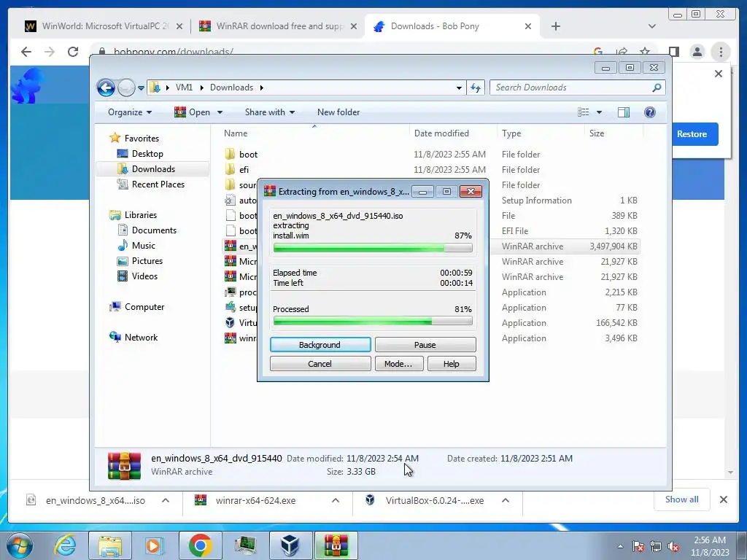This screenshot has width=747, height=560.
Task: Click the install.wim file progress bar
Action: coord(373,248)
